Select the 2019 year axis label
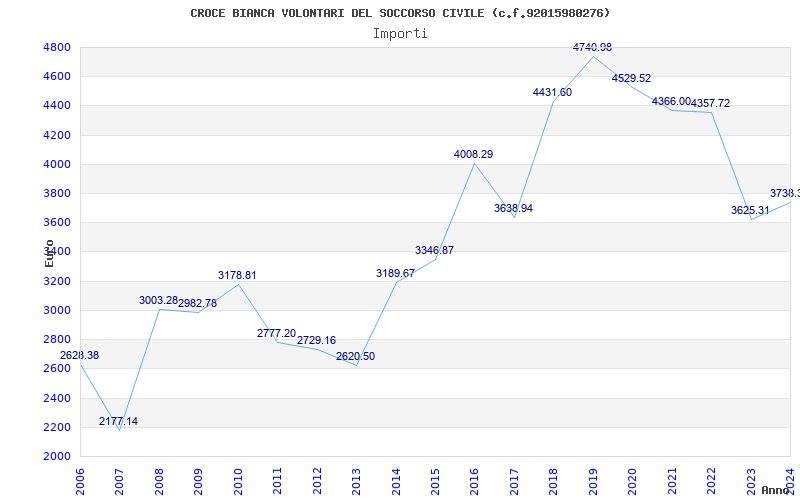 pyautogui.click(x=593, y=483)
